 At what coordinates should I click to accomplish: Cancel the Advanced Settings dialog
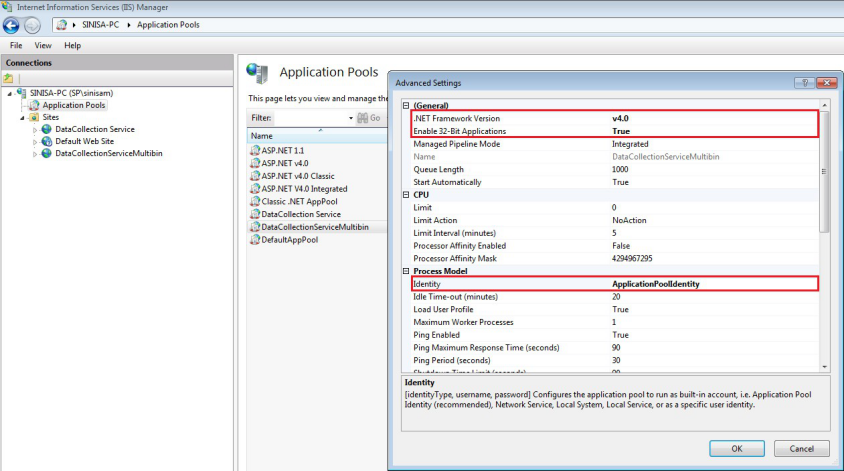[801, 448]
